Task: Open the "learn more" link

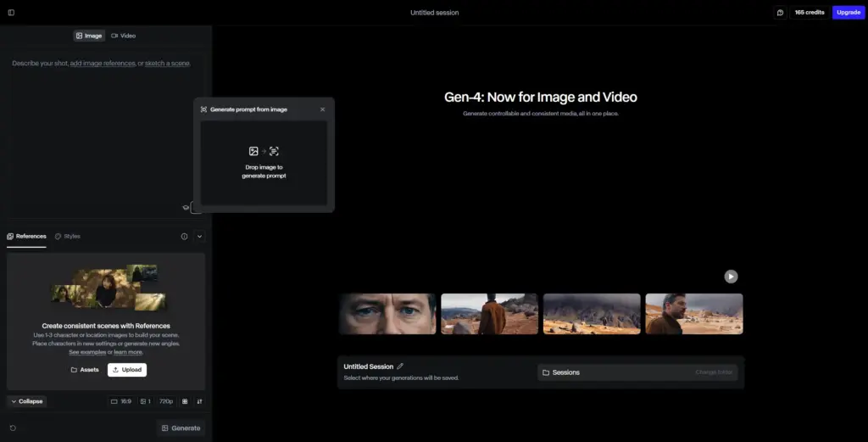Action: [x=128, y=352]
